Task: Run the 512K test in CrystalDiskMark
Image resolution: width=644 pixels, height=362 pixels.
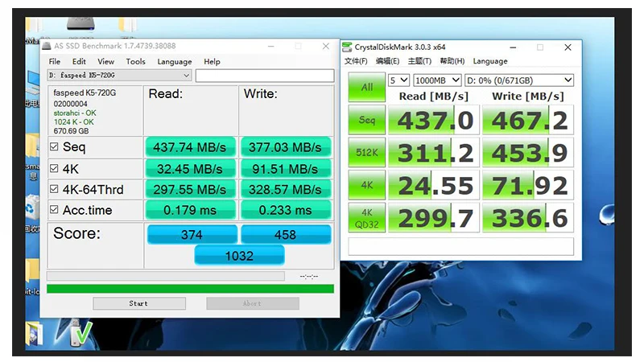Action: (367, 152)
